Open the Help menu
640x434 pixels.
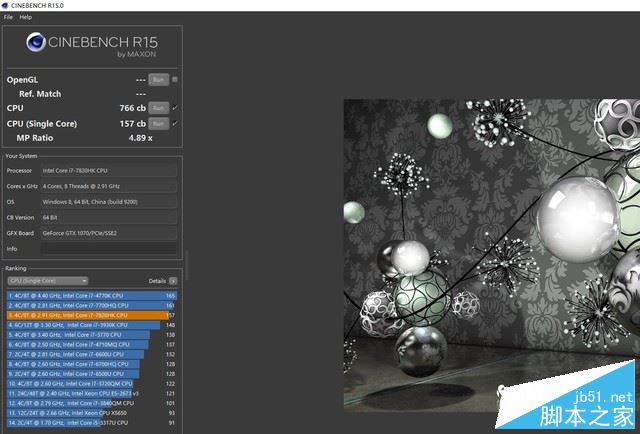25,17
